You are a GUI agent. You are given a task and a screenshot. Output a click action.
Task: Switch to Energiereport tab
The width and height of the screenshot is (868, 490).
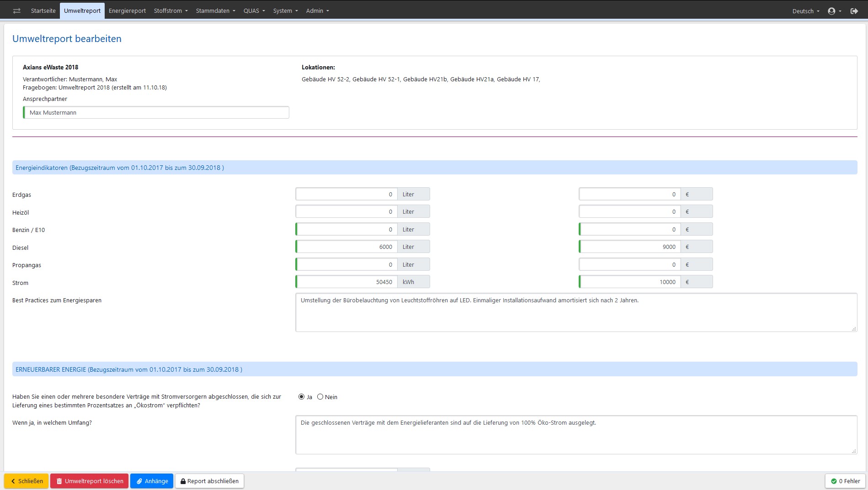pos(127,11)
